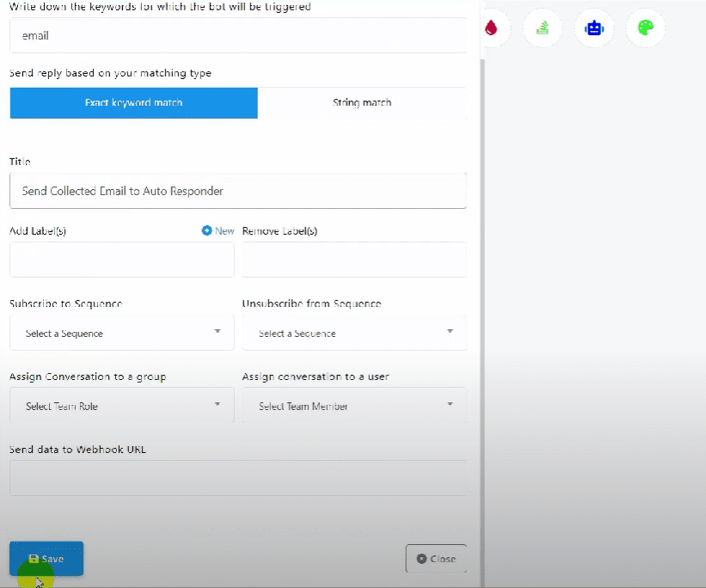Click the New label link
The height and width of the screenshot is (588, 706).
coord(224,230)
